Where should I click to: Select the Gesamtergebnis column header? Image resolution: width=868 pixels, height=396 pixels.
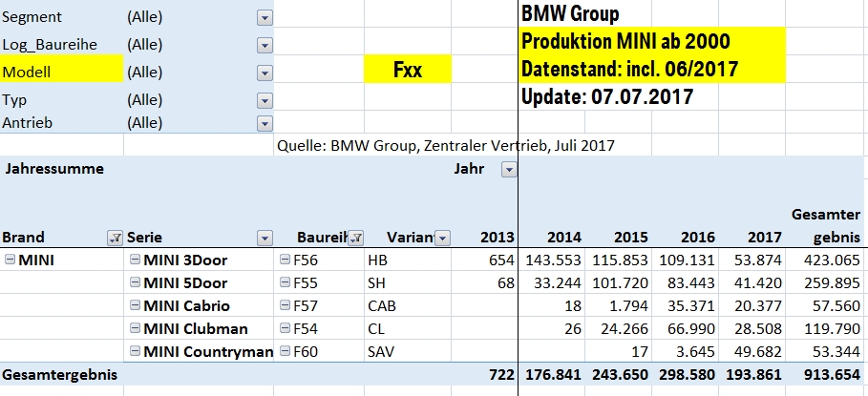827,225
